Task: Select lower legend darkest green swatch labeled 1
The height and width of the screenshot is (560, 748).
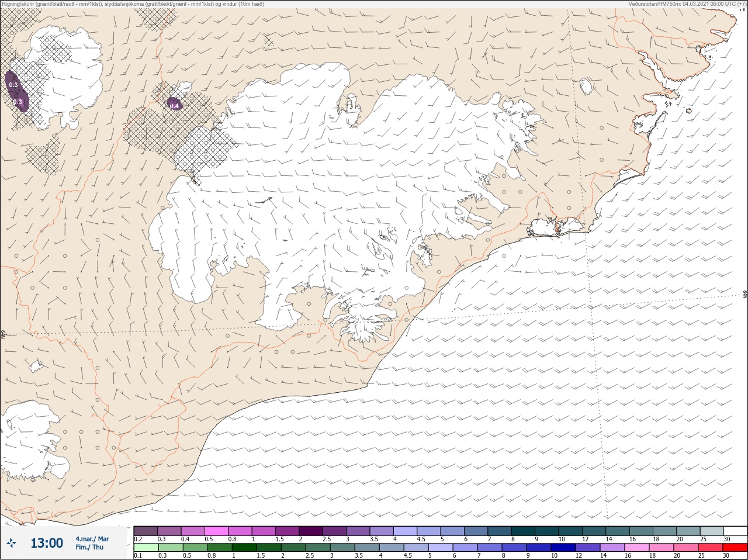Action: [x=244, y=548]
